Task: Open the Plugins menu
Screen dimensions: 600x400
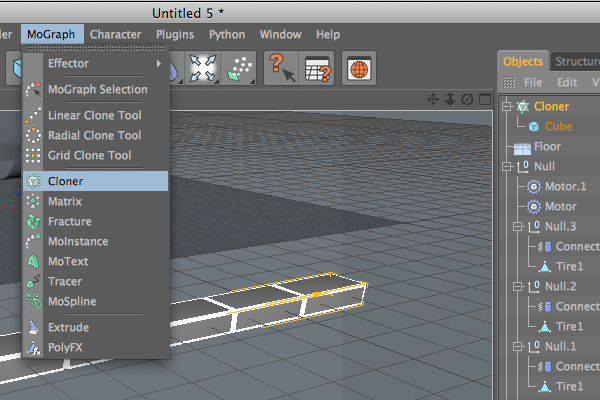Action: 175,34
